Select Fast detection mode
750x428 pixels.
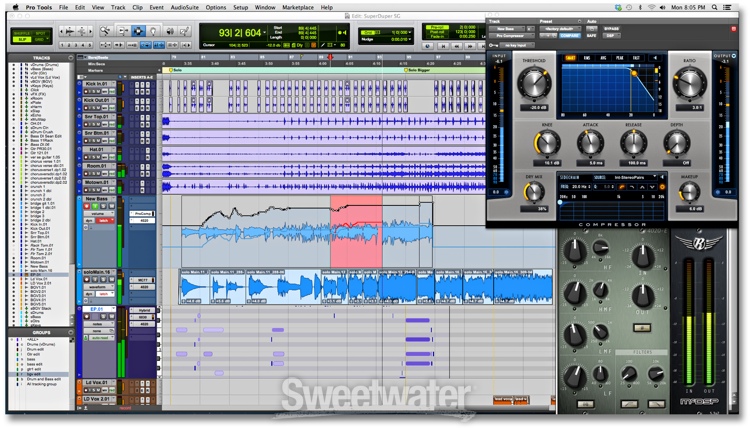pos(636,58)
